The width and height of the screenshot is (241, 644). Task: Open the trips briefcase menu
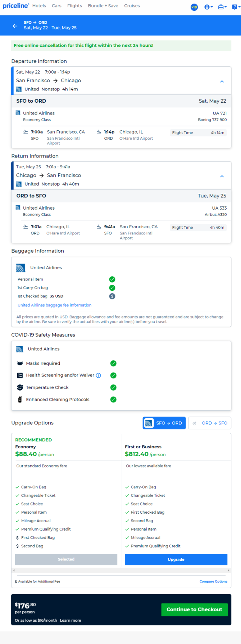(x=223, y=7)
